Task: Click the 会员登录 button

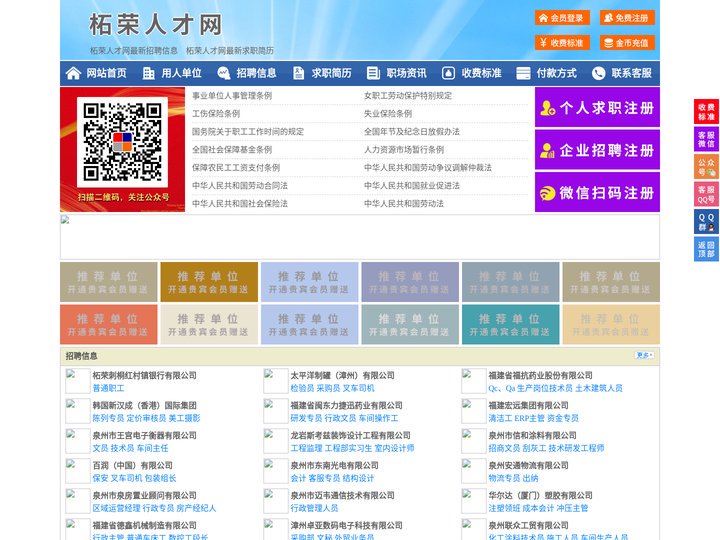Action: coord(562,18)
